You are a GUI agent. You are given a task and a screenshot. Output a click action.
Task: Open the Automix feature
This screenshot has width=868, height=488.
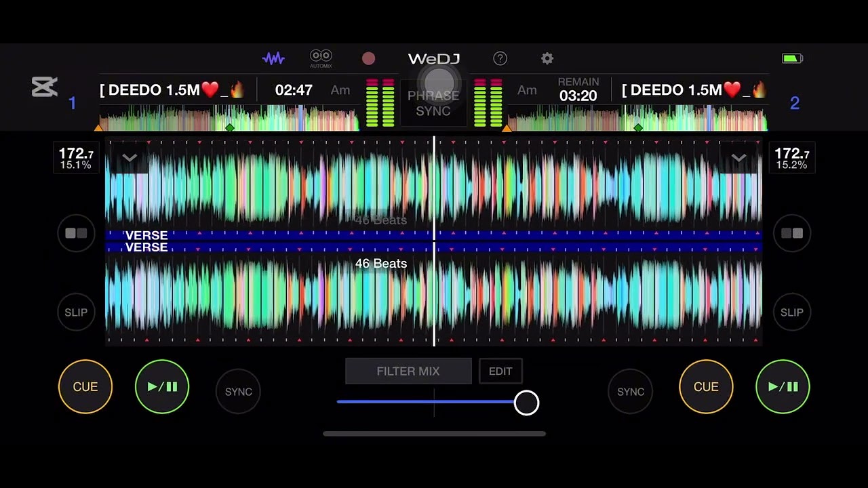click(321, 58)
